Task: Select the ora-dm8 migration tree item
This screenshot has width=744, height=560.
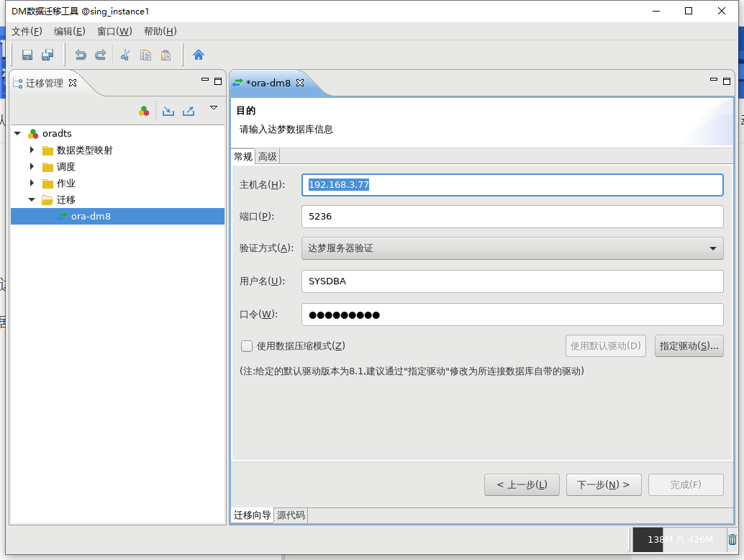Action: tap(91, 216)
